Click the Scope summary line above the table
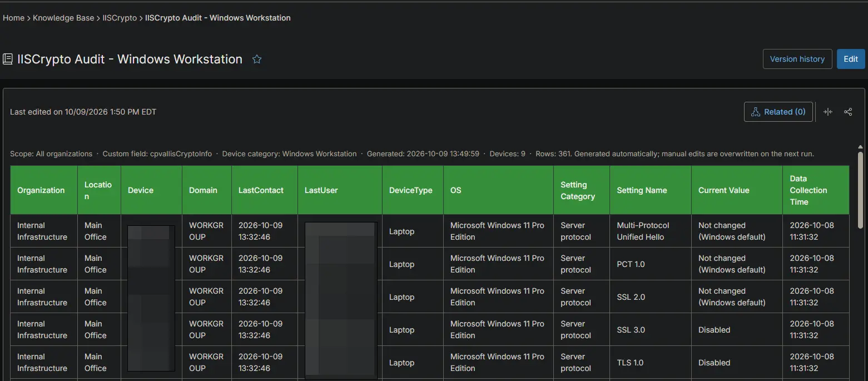Screen dimensions: 868x381 [x=412, y=154]
